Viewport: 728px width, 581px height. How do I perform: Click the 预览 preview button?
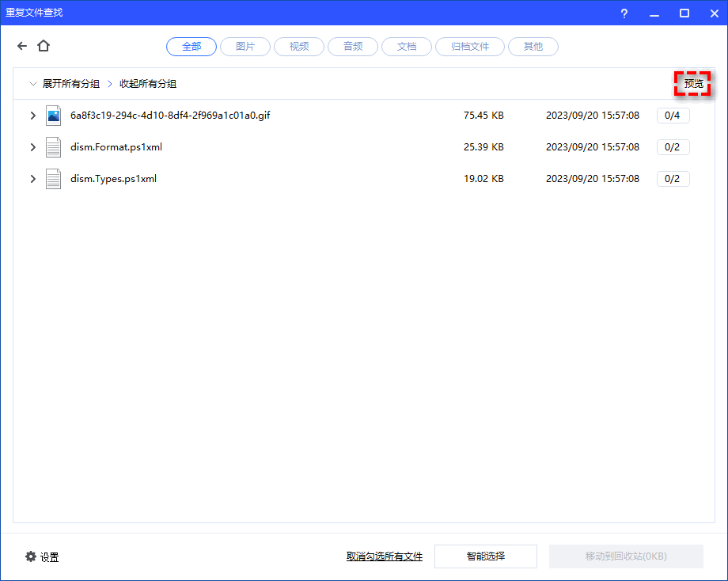(693, 84)
